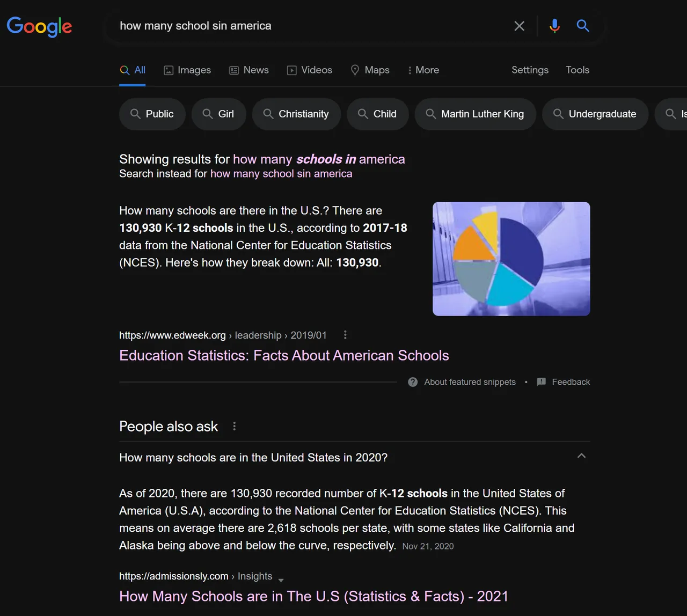Select the All tab

[x=133, y=70]
